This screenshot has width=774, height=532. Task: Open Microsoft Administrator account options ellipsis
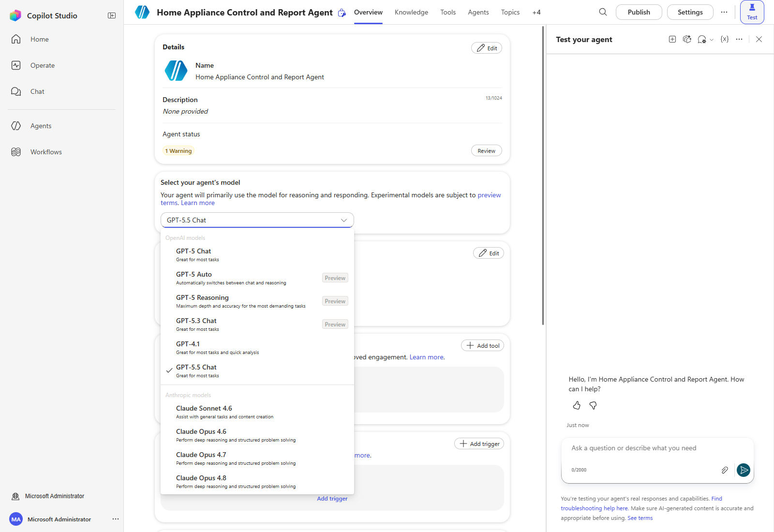click(116, 519)
